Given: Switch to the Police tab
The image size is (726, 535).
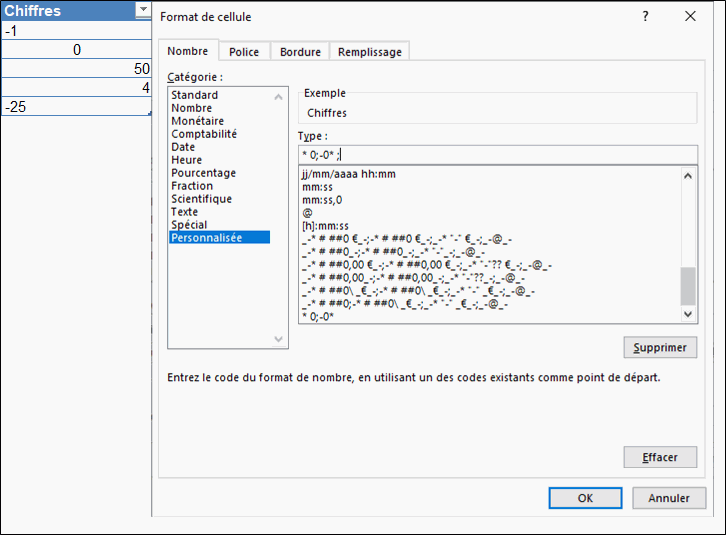Looking at the screenshot, I should point(243,52).
